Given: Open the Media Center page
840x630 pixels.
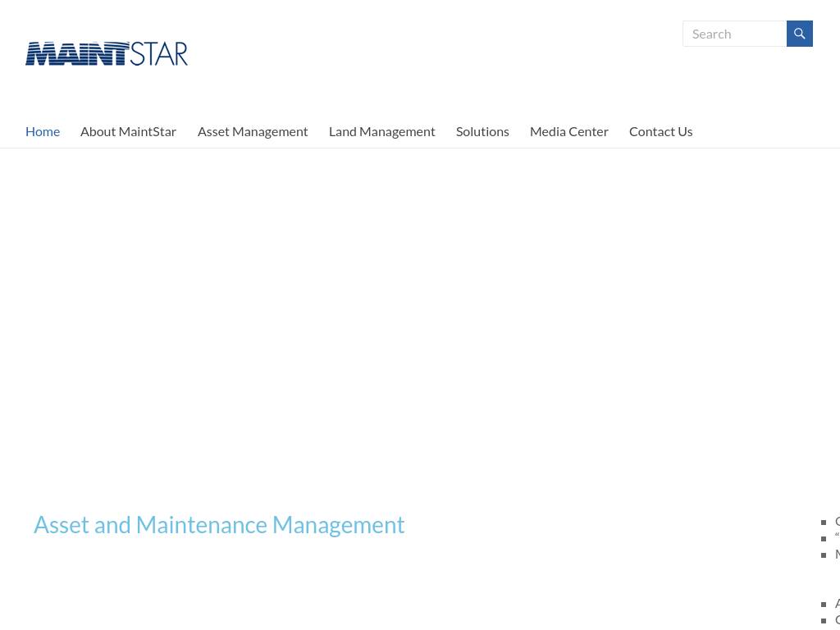Looking at the screenshot, I should 568,131.
